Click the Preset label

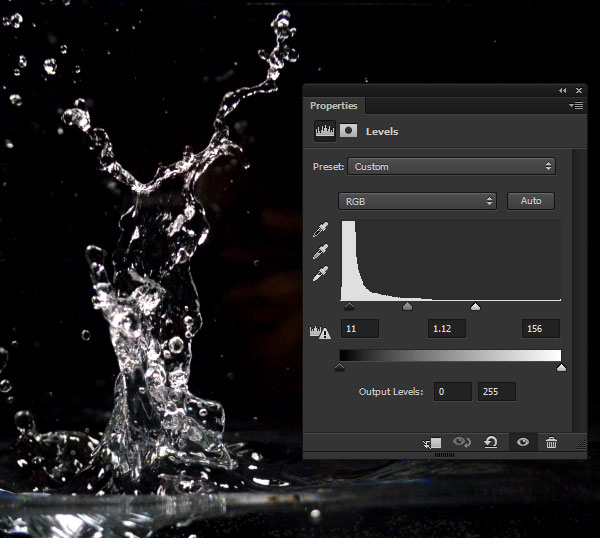click(x=328, y=167)
